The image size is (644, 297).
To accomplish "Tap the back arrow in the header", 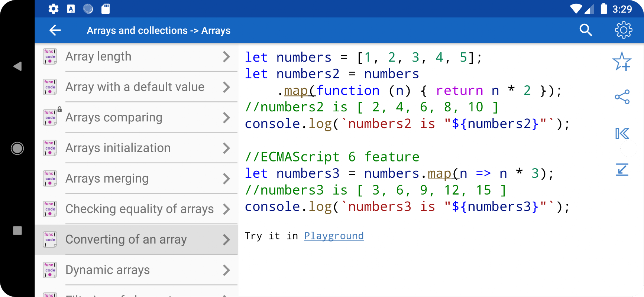I will tap(55, 30).
